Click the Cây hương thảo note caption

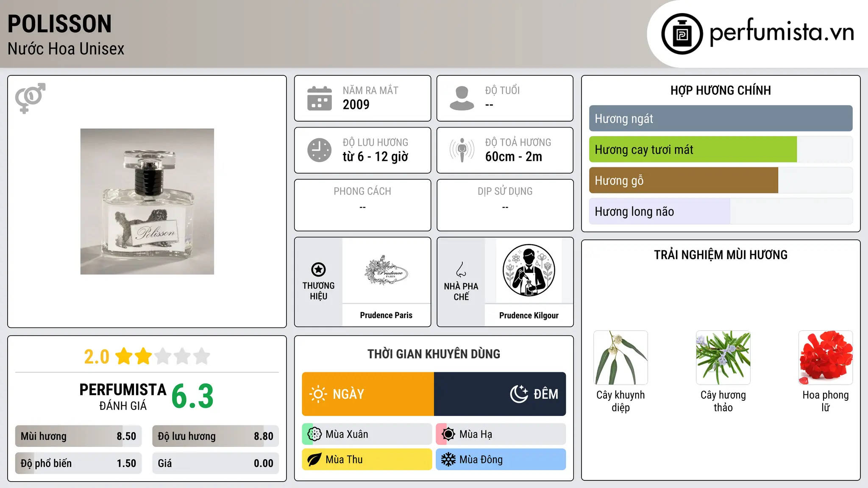(723, 401)
